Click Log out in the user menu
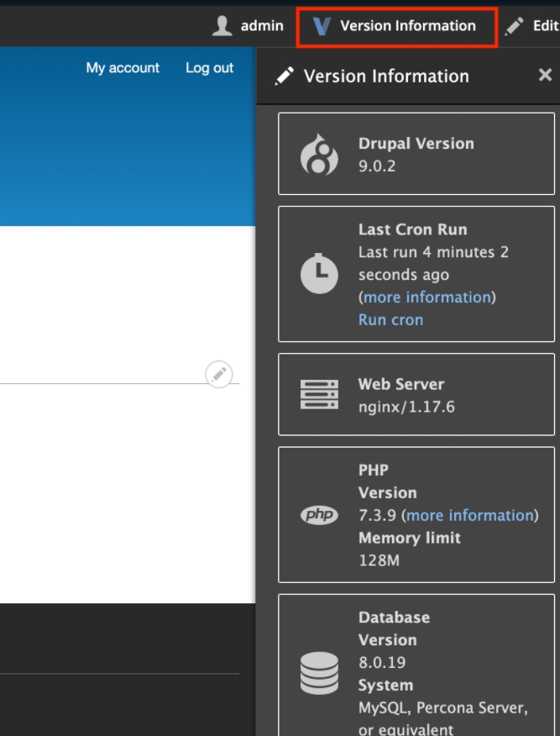 [208, 68]
